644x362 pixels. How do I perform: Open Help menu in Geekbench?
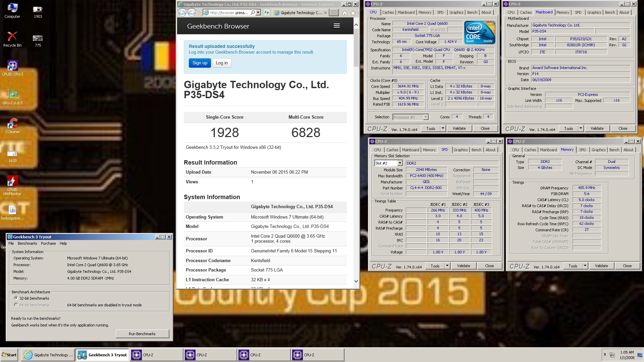click(63, 243)
